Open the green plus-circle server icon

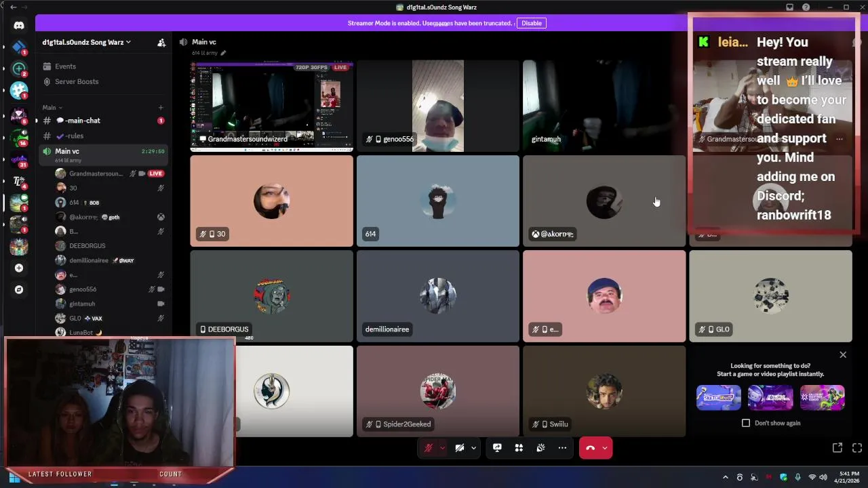coord(19,68)
